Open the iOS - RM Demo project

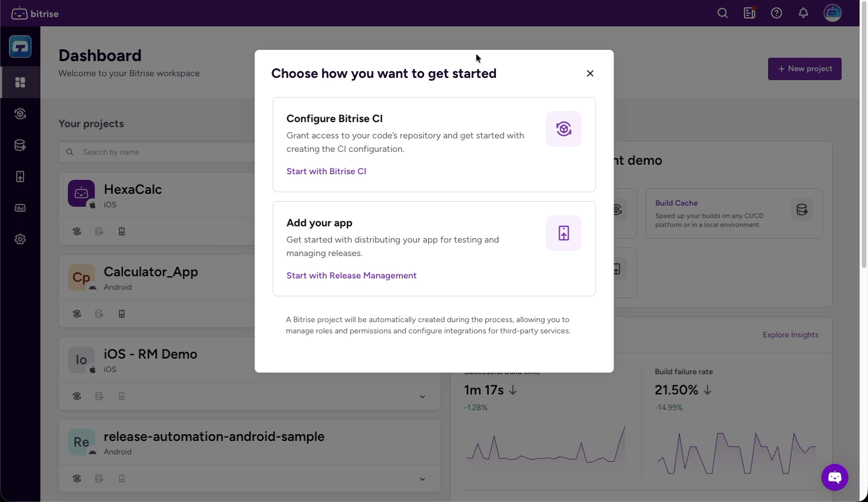[x=150, y=354]
